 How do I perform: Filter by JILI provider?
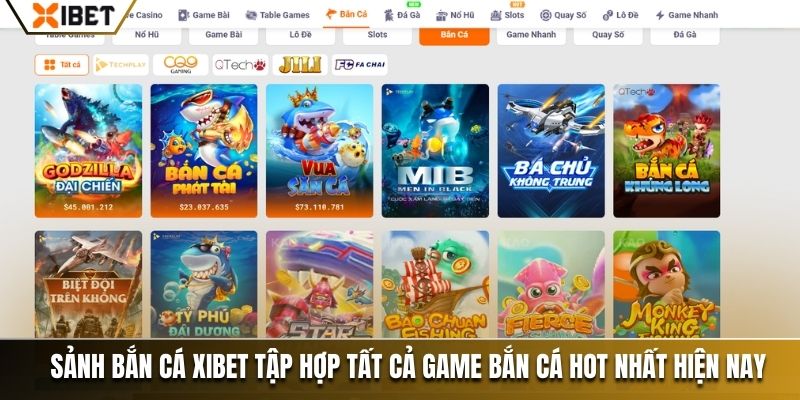[x=300, y=65]
